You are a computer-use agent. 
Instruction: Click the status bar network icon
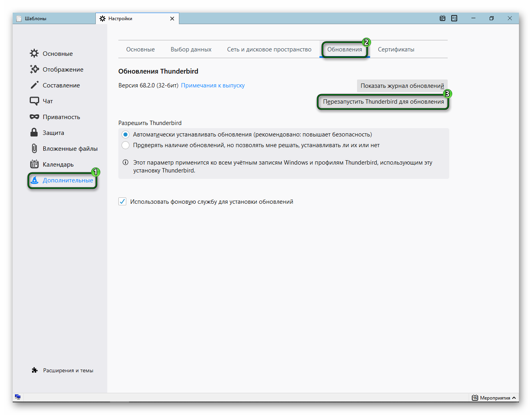[x=17, y=397]
